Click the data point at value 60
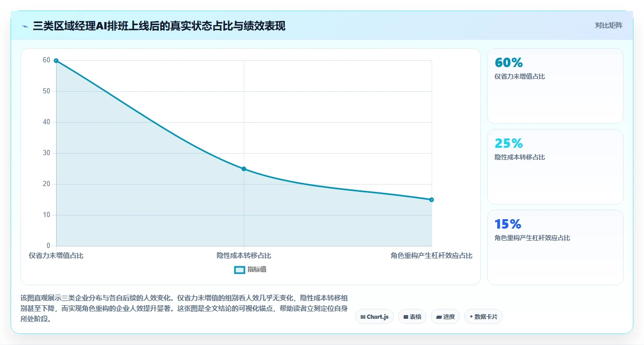The height and width of the screenshot is (345, 644). click(x=56, y=61)
